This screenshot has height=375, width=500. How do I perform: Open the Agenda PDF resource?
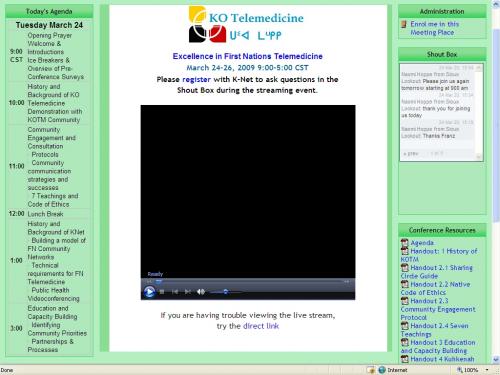(422, 243)
